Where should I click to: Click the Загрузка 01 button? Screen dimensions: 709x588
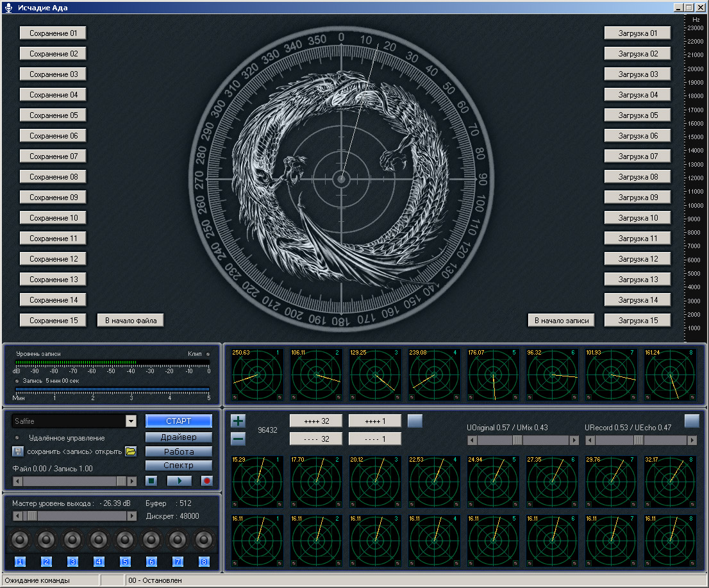[x=638, y=33]
